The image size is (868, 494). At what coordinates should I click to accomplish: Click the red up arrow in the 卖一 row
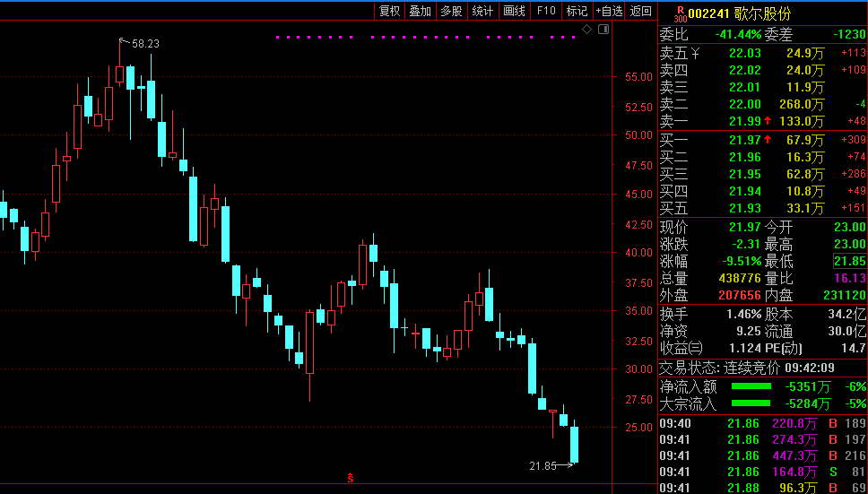[x=768, y=121]
